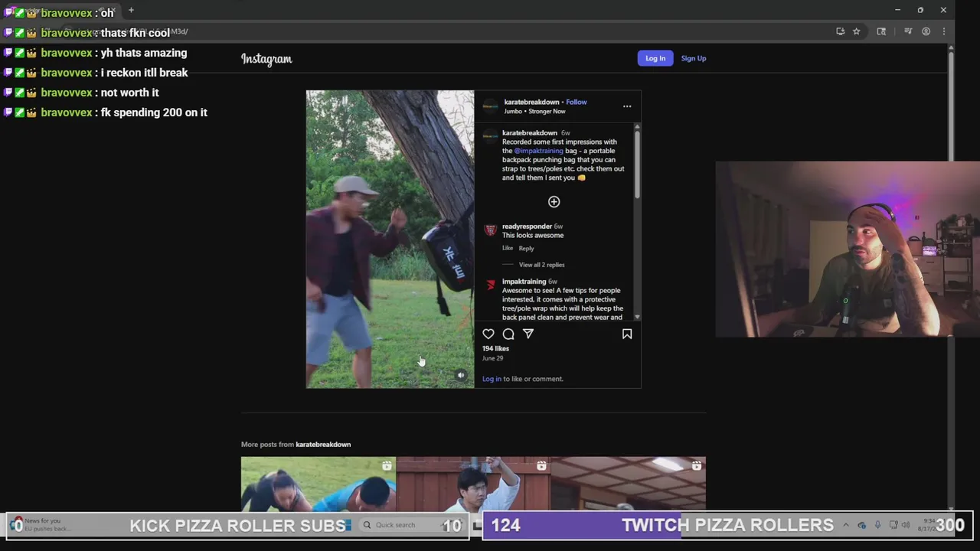Click the karatebreakdown avatar in post header

(490, 106)
